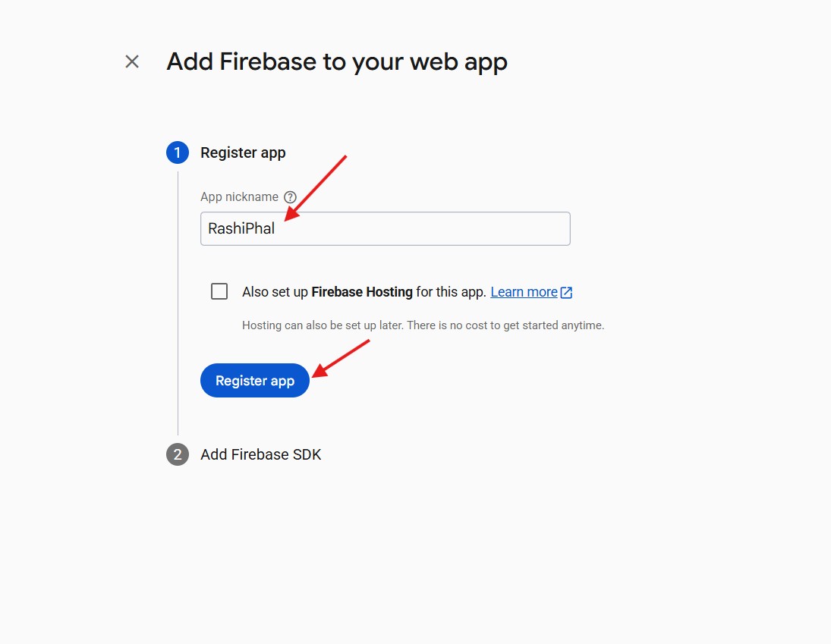Image resolution: width=831 pixels, height=644 pixels.
Task: Click the "Add Firebase to your web app" title
Action: 337,61
